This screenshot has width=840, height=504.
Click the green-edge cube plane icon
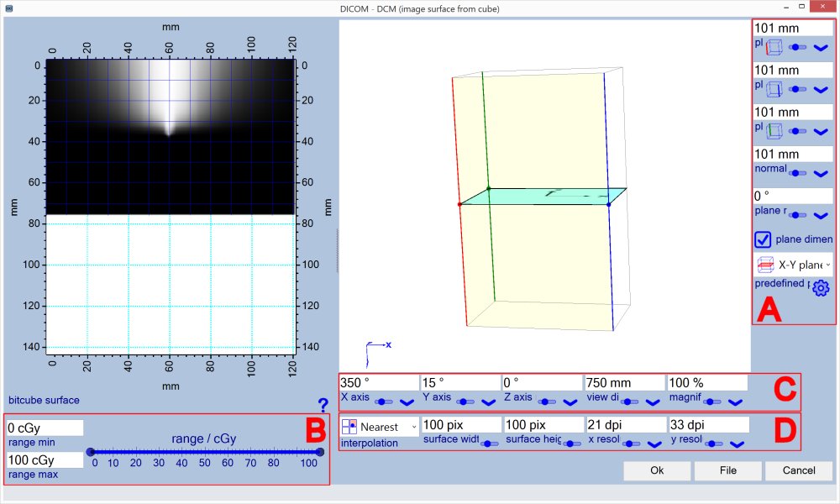[x=774, y=130]
